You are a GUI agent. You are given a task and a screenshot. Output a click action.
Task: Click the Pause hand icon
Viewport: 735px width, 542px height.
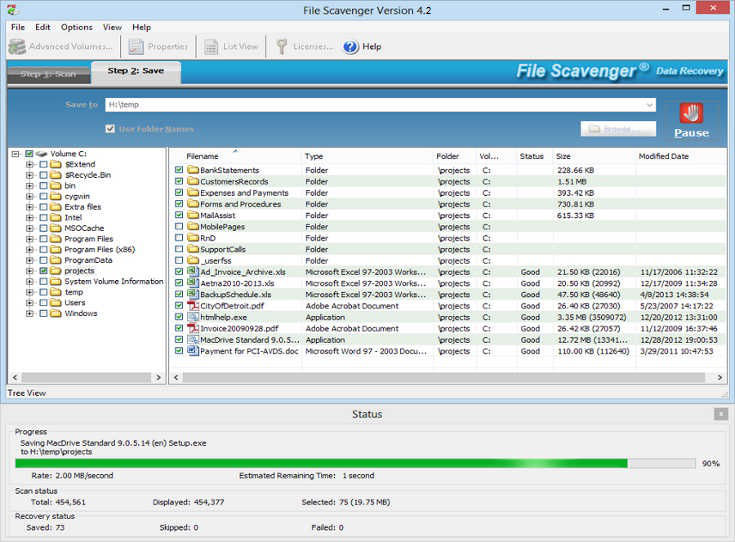click(x=691, y=113)
